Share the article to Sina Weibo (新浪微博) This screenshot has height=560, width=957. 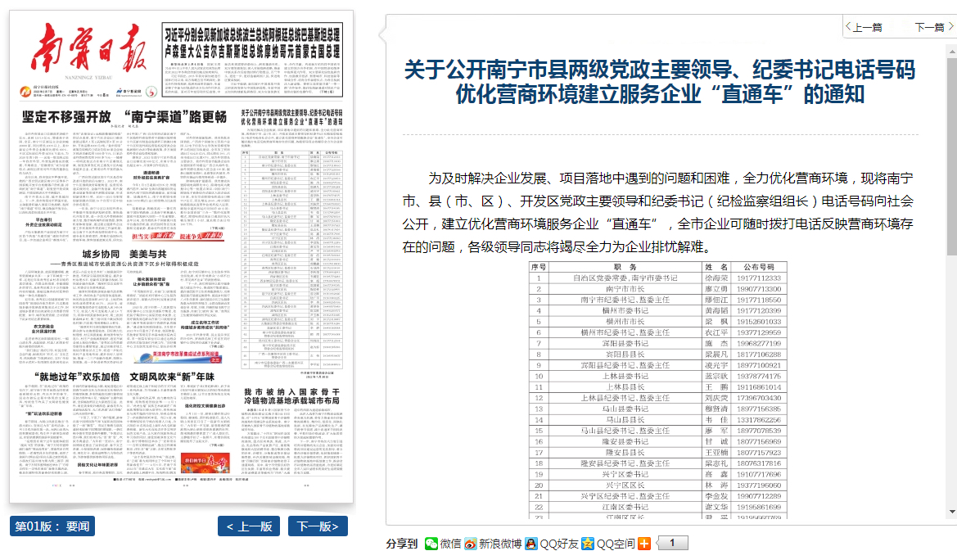[x=493, y=544]
